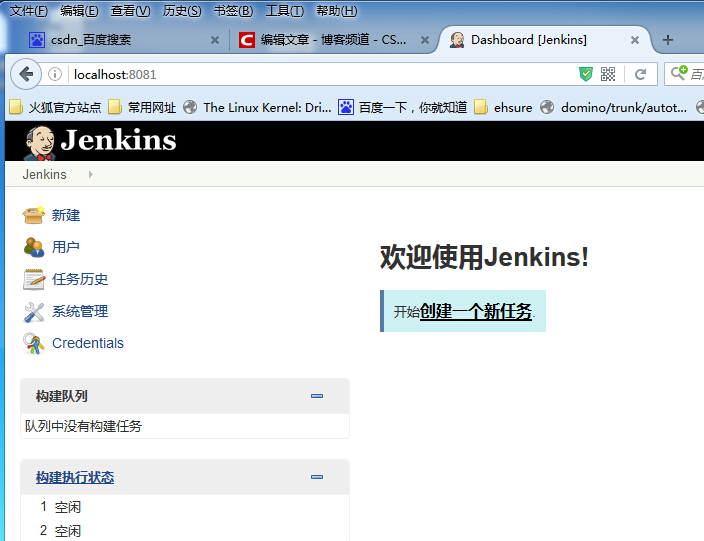704x541 pixels.
Task: Open the QR code icon in address bar
Action: 608,74
